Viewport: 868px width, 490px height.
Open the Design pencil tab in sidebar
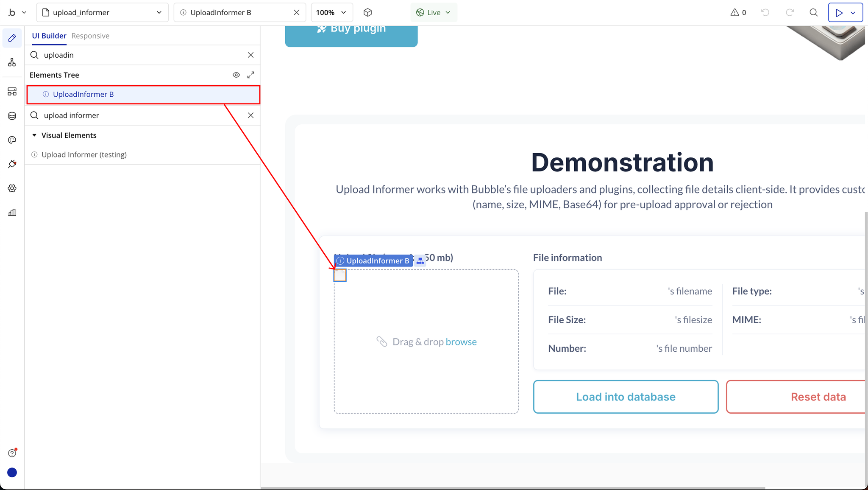(x=12, y=38)
